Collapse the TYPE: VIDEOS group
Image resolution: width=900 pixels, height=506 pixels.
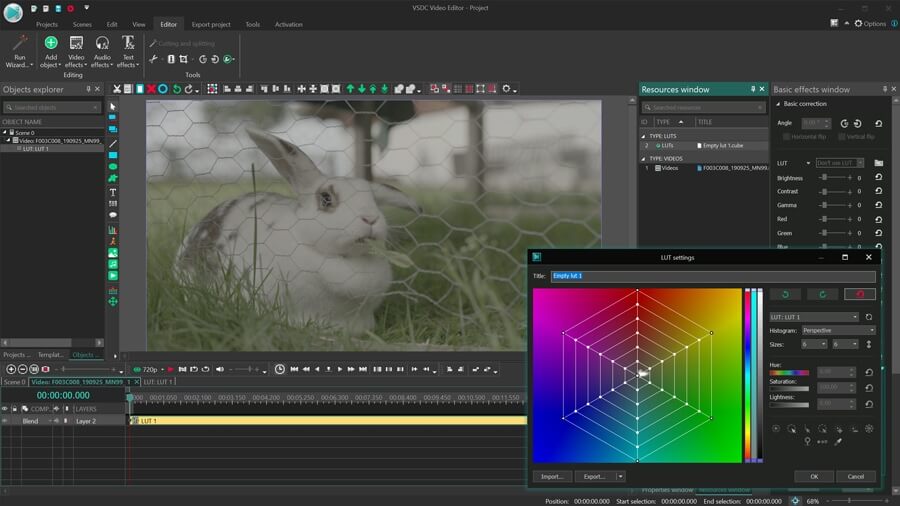tap(643, 159)
